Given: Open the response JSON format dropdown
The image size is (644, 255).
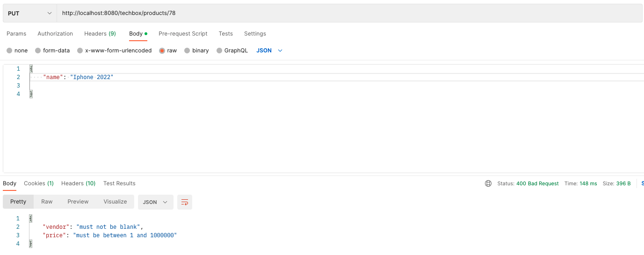Looking at the screenshot, I should point(155,202).
